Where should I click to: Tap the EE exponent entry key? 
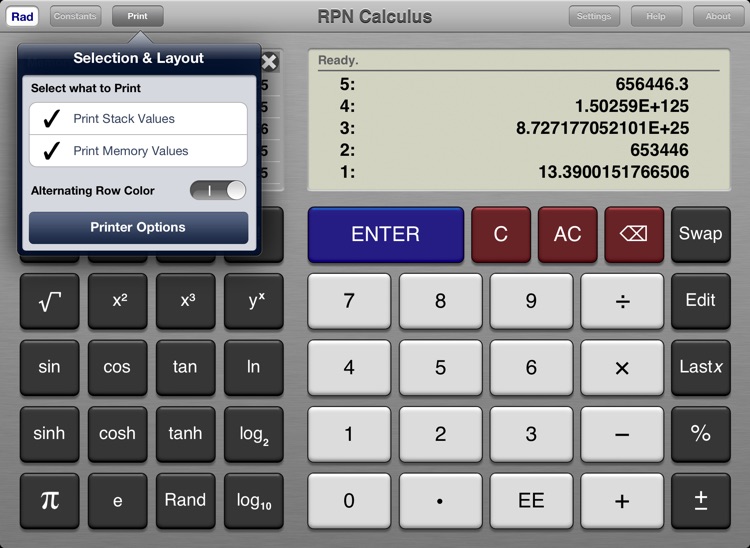531,500
